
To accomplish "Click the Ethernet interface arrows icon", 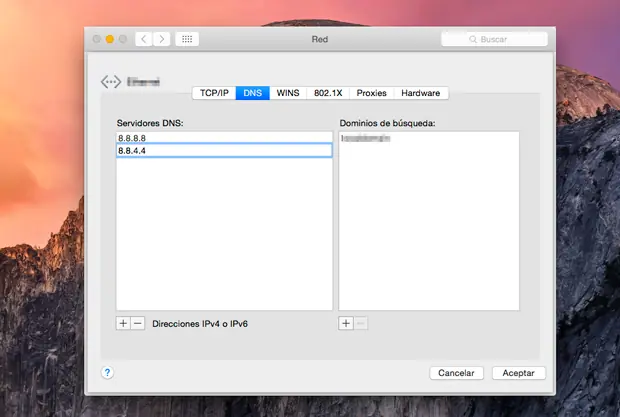I will click(x=111, y=82).
